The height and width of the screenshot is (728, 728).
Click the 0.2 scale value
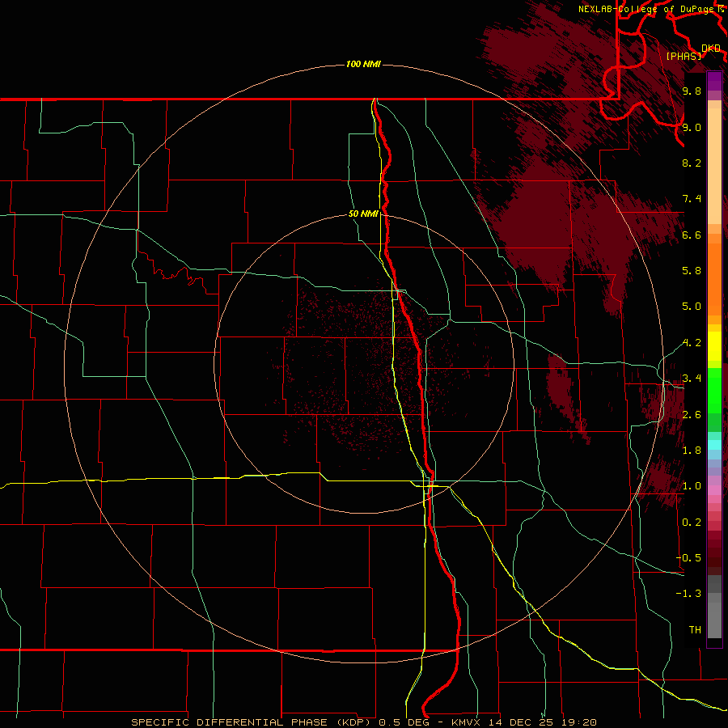pos(692,523)
